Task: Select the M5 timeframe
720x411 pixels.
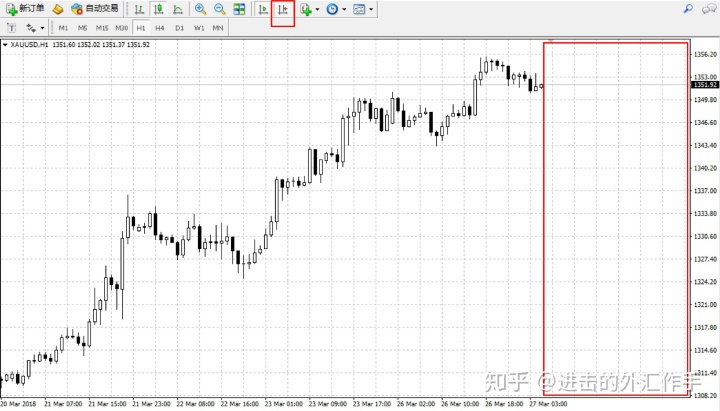Action: (83, 28)
